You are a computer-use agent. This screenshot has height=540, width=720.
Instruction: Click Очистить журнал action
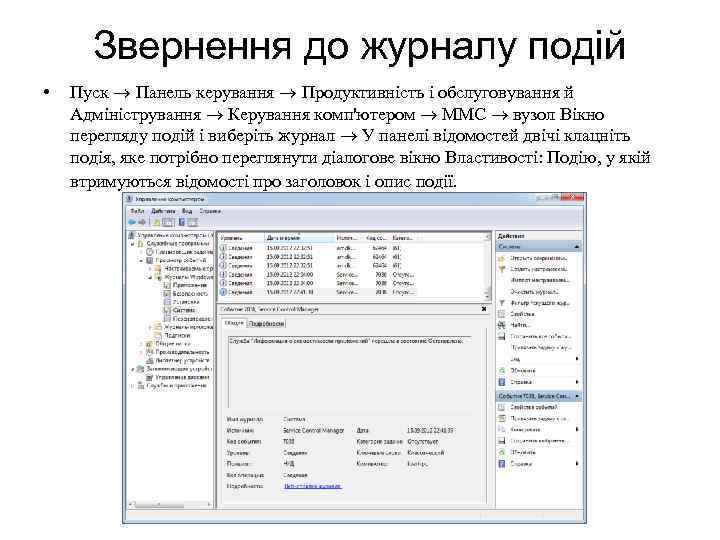[x=534, y=292]
